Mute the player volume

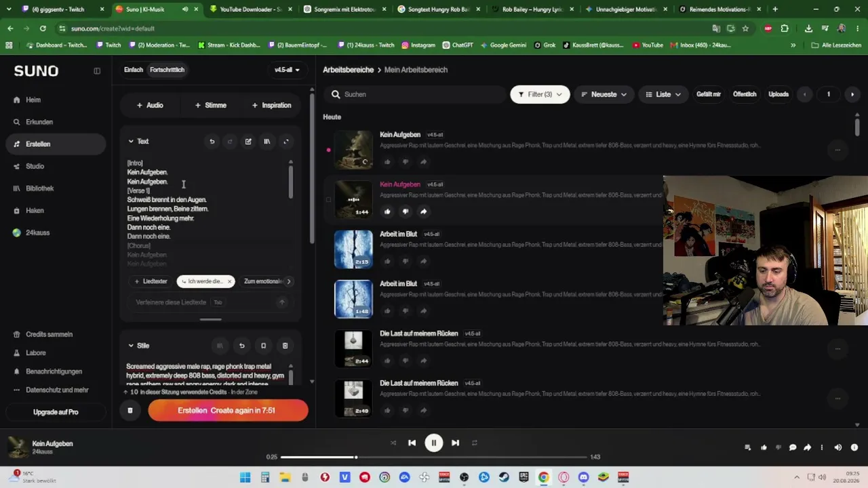click(x=838, y=447)
